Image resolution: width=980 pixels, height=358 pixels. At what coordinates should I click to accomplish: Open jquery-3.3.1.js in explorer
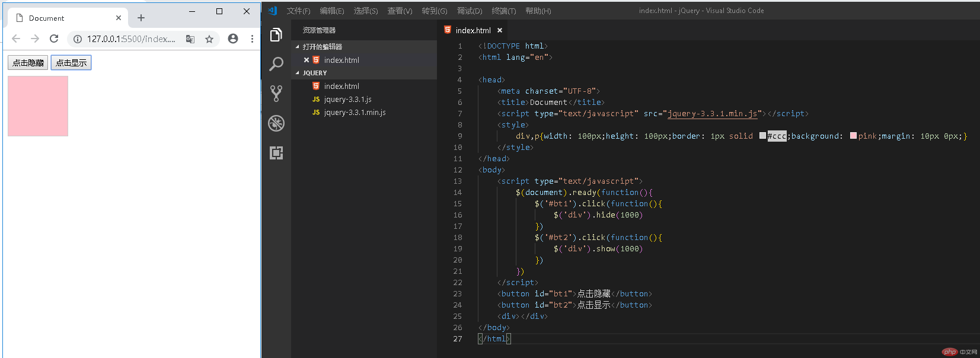click(x=348, y=100)
